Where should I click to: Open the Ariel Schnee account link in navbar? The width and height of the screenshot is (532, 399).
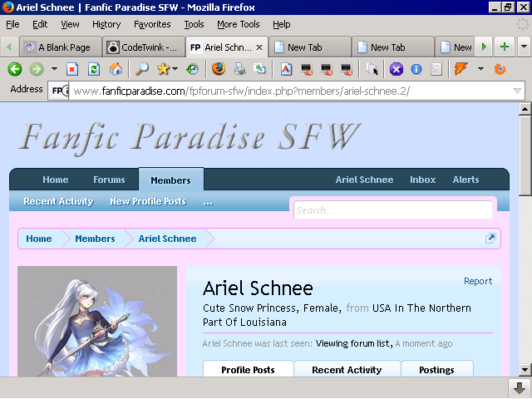point(364,180)
